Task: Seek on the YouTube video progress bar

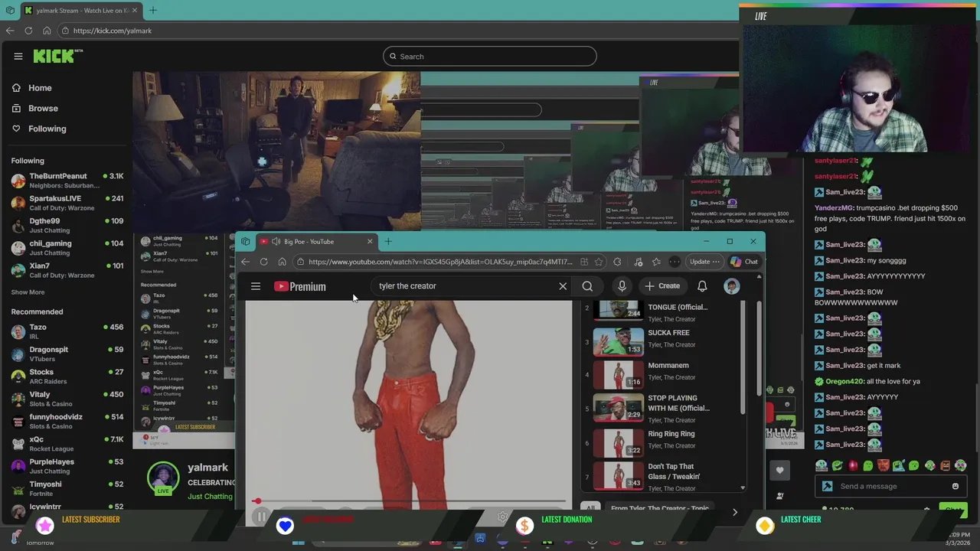Action: 410,501
